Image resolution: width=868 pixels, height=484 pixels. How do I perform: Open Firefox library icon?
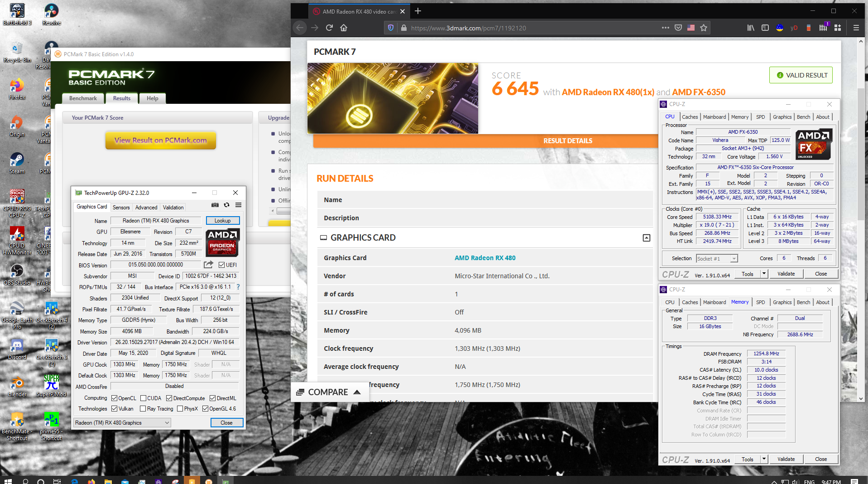tap(751, 28)
